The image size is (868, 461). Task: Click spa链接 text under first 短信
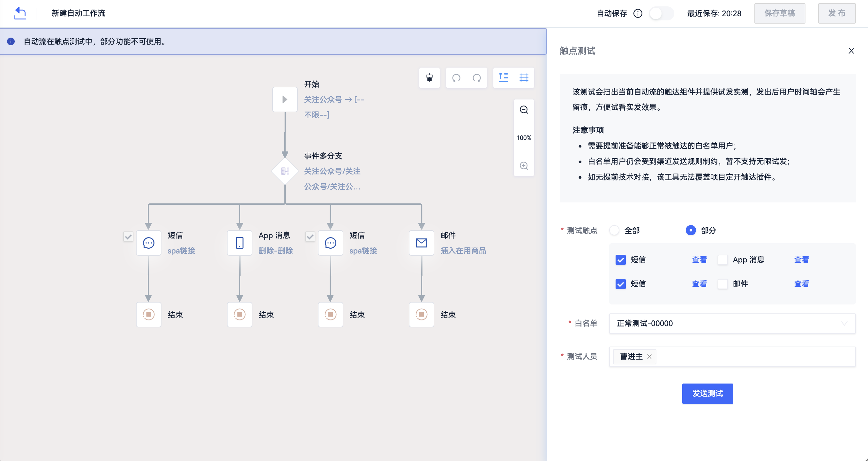tap(181, 251)
